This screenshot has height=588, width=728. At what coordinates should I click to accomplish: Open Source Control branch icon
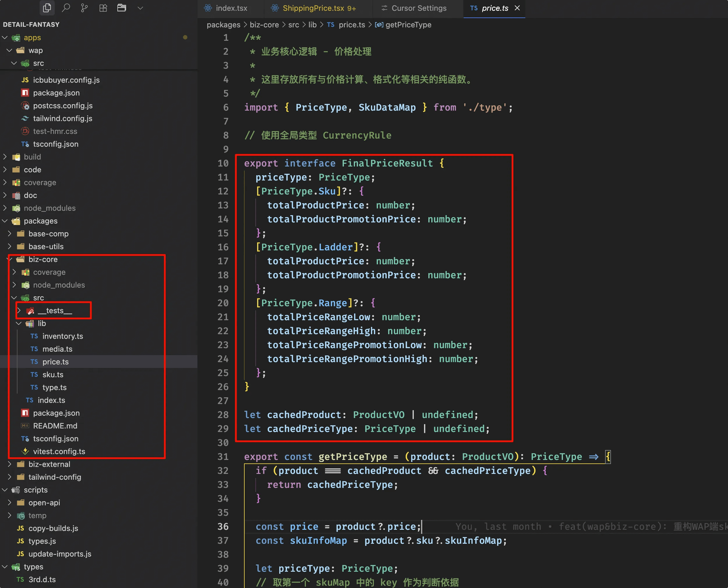point(84,8)
